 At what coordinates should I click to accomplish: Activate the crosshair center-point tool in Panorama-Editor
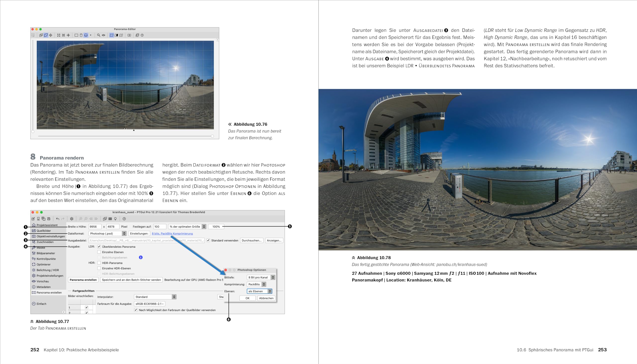tap(51, 35)
